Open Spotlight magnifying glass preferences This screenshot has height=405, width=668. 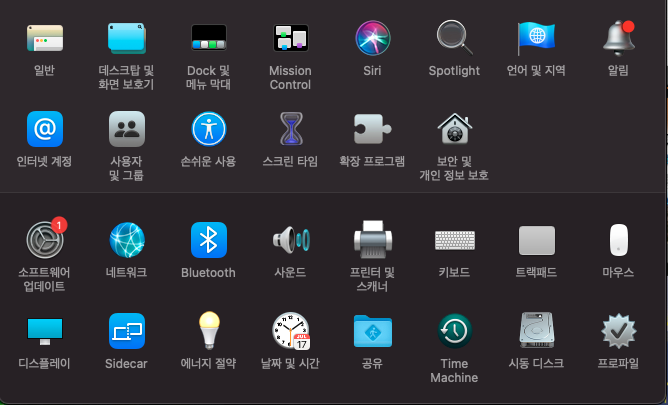455,38
